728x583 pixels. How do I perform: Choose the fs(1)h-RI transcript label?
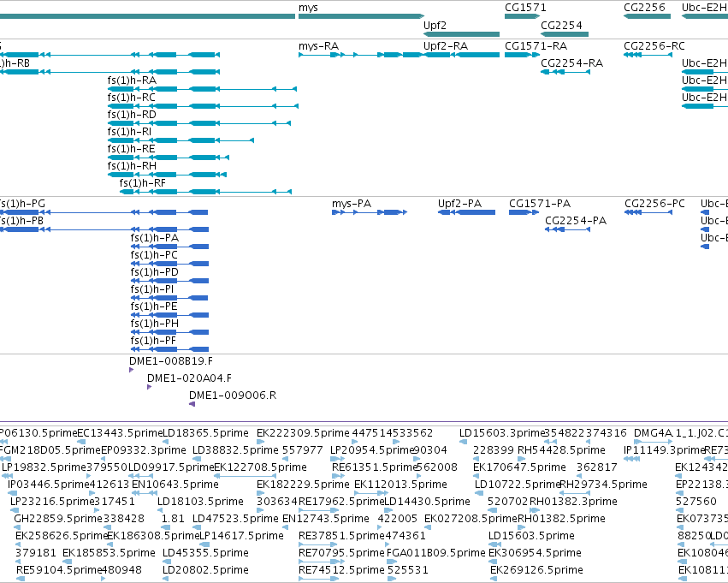(x=129, y=132)
